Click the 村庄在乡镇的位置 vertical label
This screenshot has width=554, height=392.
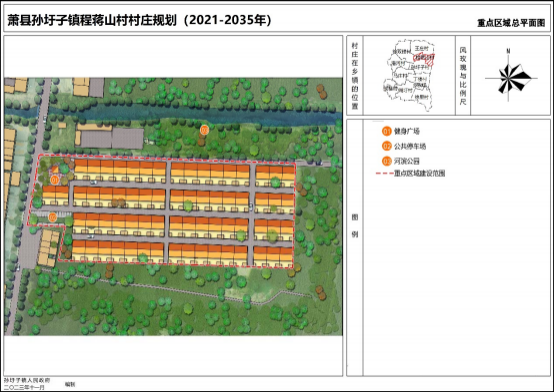point(355,76)
